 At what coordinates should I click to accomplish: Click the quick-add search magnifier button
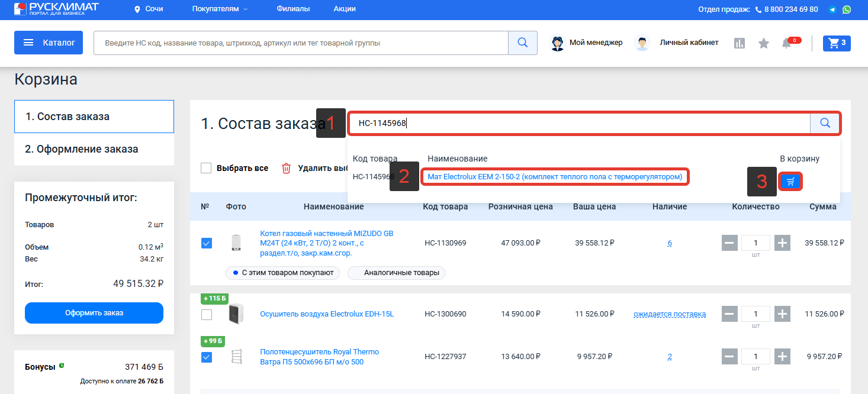(825, 123)
